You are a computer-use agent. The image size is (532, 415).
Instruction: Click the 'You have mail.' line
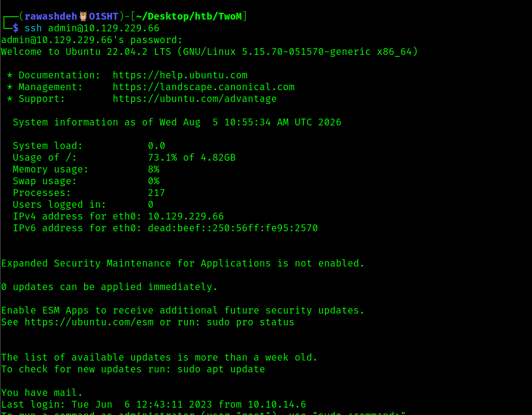[42, 393]
